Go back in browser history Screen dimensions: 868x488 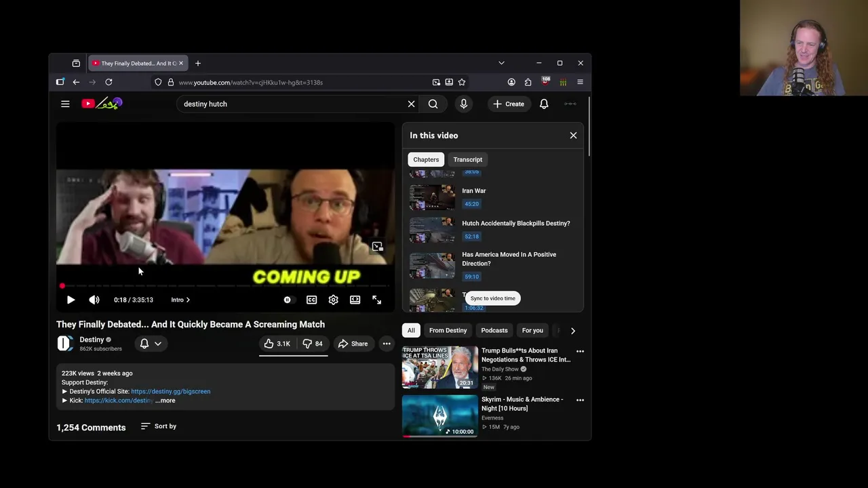[x=76, y=82]
